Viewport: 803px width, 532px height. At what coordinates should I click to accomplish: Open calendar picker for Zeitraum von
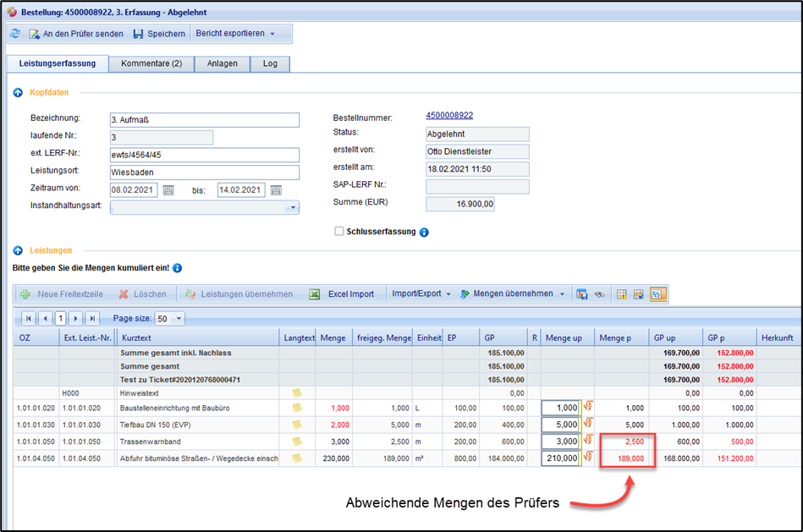[168, 190]
